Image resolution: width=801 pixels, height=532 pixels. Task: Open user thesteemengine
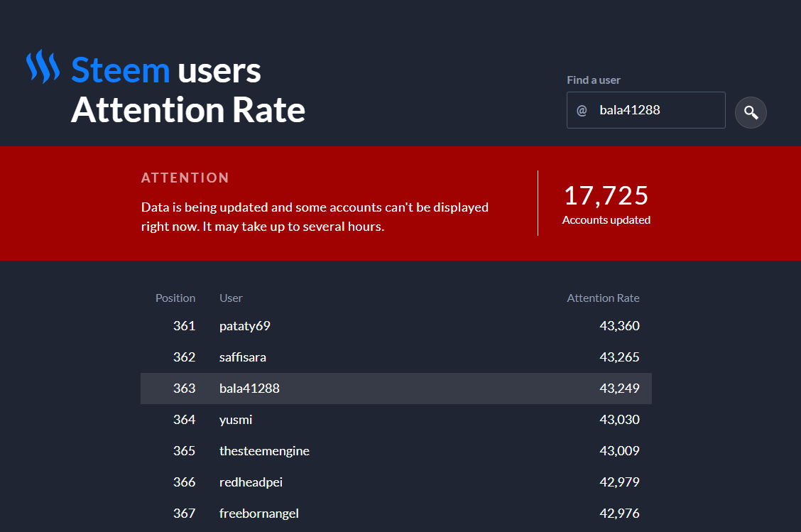point(264,451)
